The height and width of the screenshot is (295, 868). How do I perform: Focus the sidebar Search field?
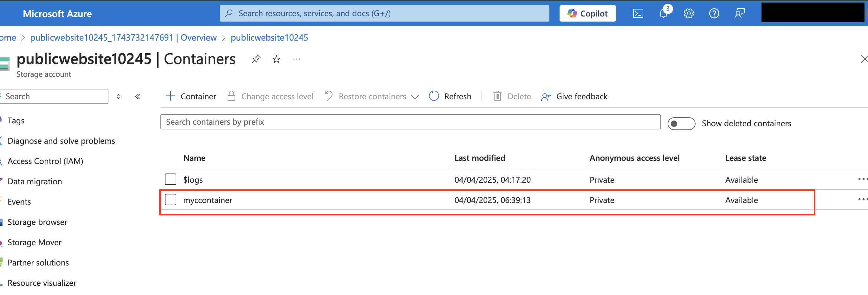(x=54, y=96)
